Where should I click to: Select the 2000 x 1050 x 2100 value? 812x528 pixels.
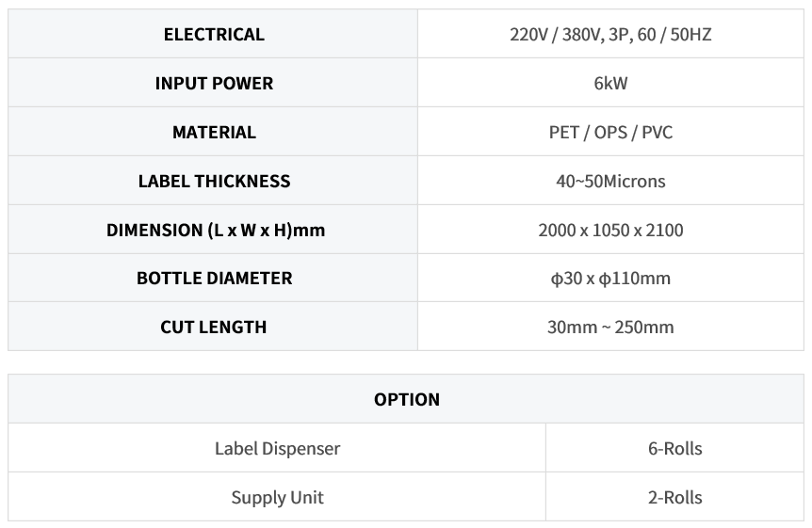(610, 230)
